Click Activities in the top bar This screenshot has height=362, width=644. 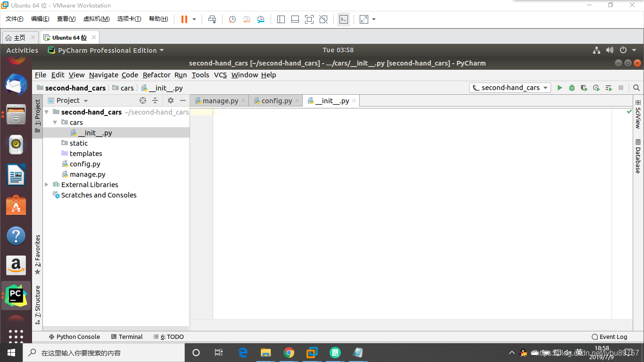point(22,50)
